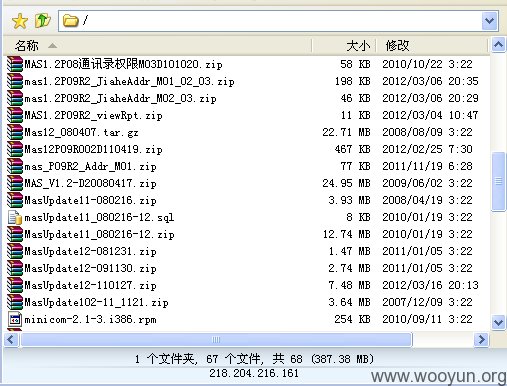
Task: Click date 2012/03/04 10:47
Action: pos(430,115)
